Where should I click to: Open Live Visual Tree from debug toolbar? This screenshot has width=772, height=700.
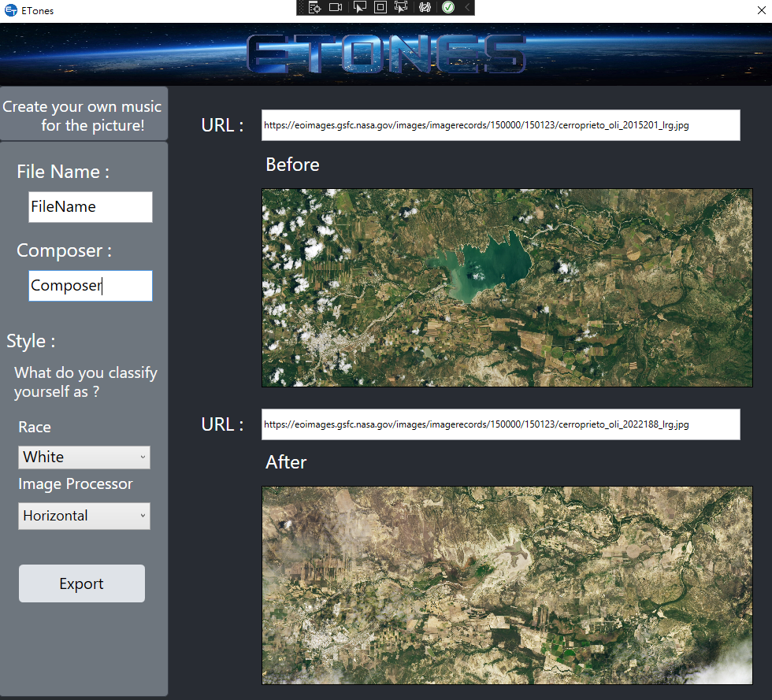(315, 7)
